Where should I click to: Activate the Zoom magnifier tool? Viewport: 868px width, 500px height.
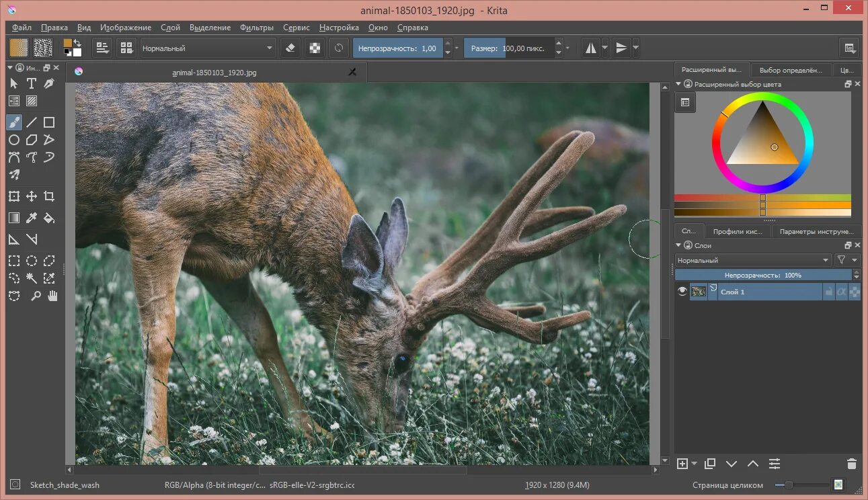tap(36, 296)
